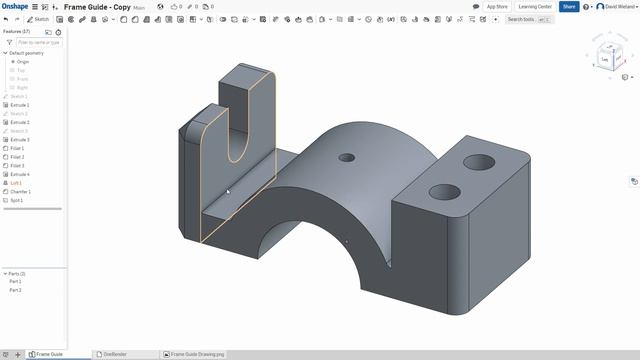Open the Variable (x) tool
Viewport: 640px width, 360px height.
391,19
